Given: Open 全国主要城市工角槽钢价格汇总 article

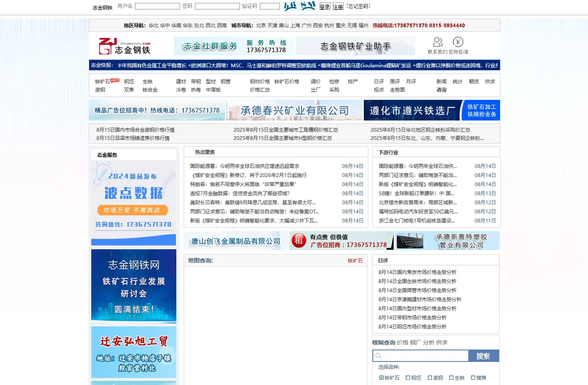Looking at the screenshot, I should click(x=286, y=130).
